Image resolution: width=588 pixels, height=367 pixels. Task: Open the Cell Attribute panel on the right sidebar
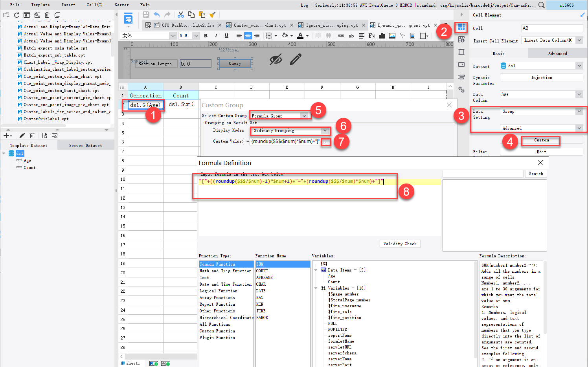pyautogui.click(x=461, y=39)
